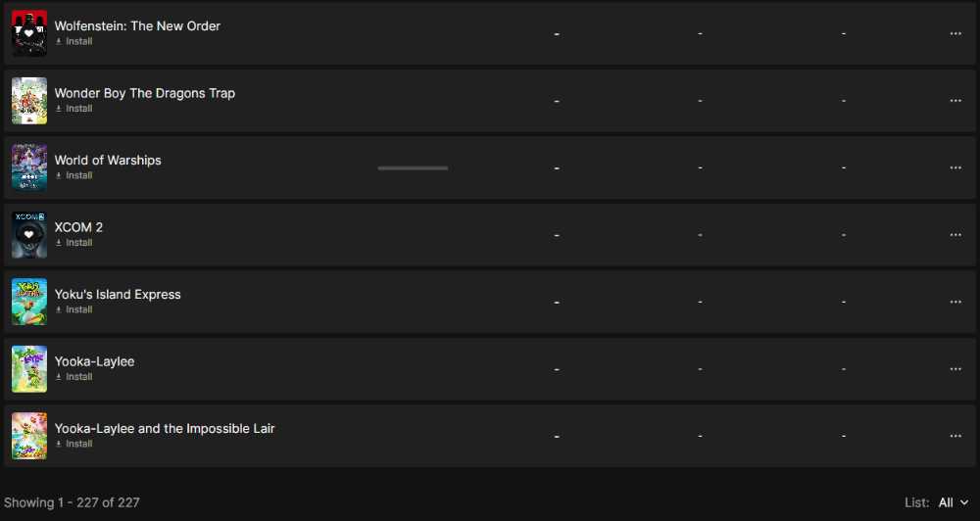Open the Wonder Boy The Dragons Trap options ellipsis
The width and height of the screenshot is (980, 521).
[x=955, y=101]
